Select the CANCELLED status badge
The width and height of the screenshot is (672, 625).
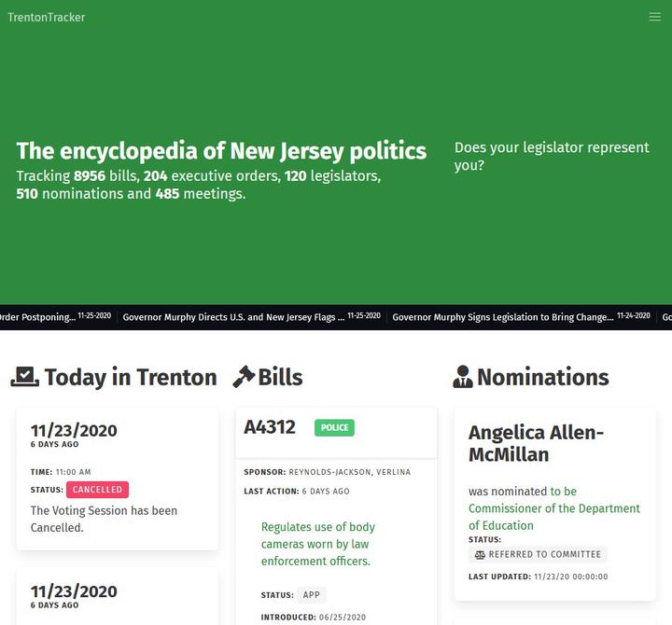tap(97, 490)
